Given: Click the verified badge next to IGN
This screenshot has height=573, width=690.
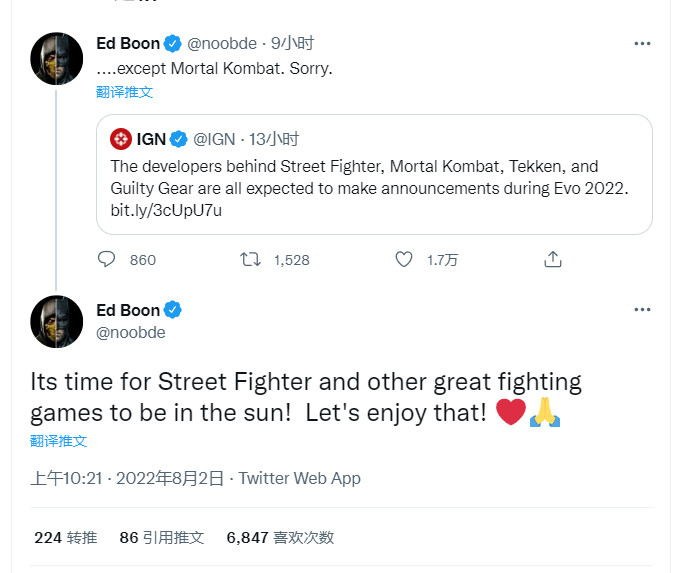Looking at the screenshot, I should [x=179, y=139].
